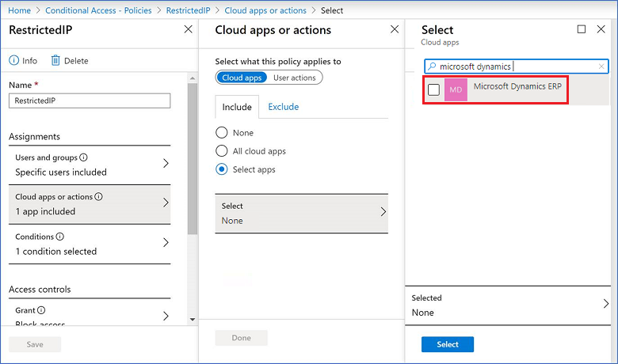Click the Info icon in RestrictedIP panel
The image size is (618, 364).
13,61
